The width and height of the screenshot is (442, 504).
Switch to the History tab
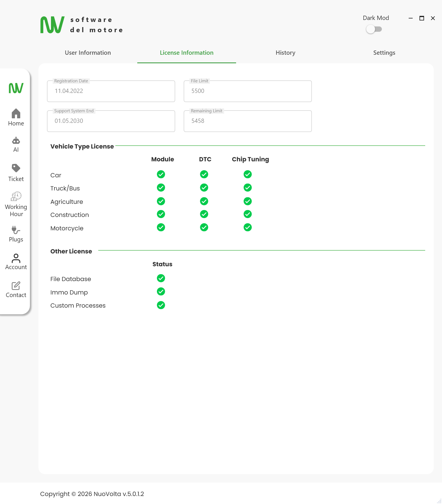(285, 53)
